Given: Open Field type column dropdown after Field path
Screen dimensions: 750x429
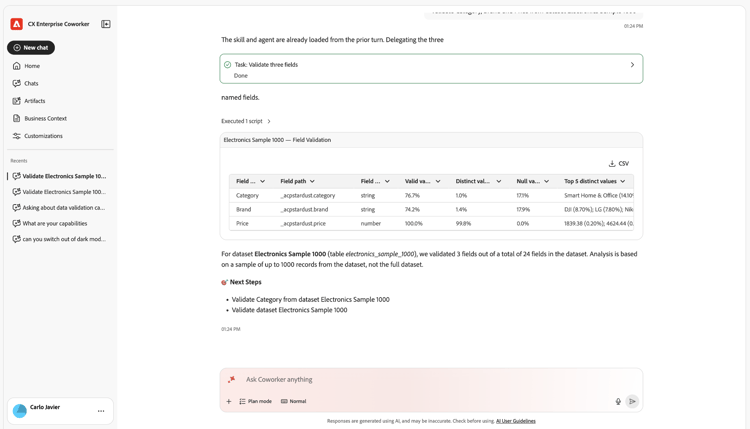Looking at the screenshot, I should pos(387,181).
